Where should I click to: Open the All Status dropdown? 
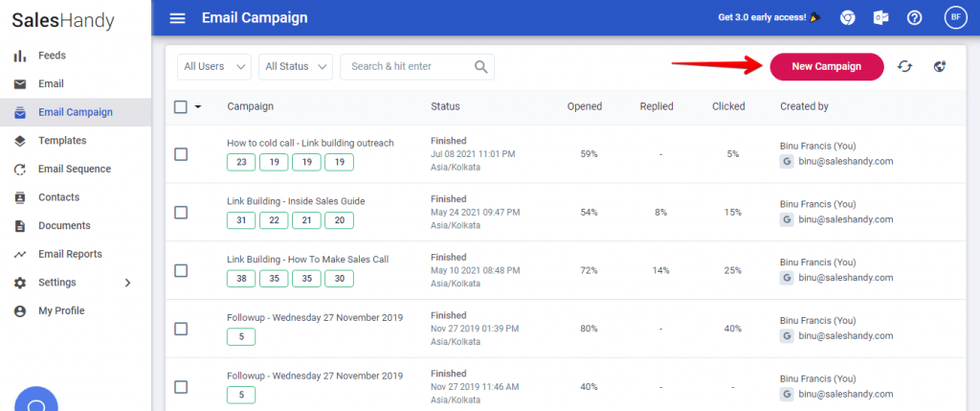pos(296,66)
